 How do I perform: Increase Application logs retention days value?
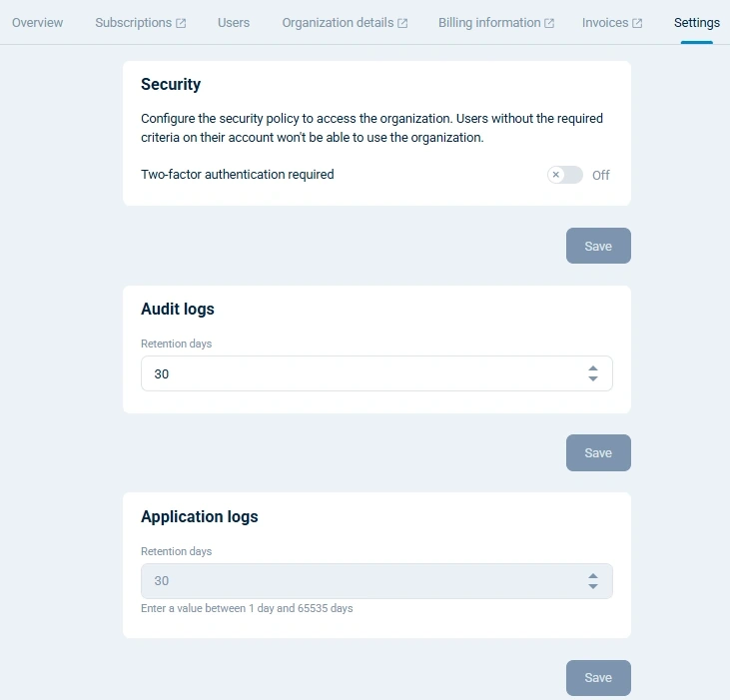(593, 575)
